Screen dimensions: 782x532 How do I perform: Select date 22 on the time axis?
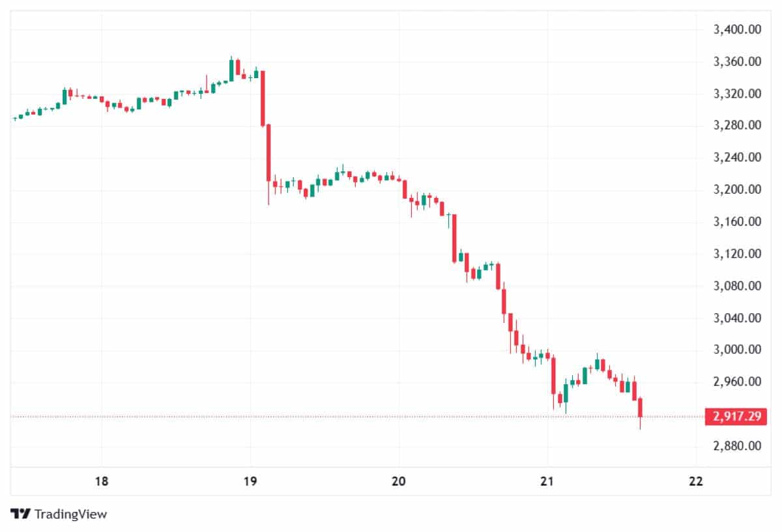coord(696,481)
